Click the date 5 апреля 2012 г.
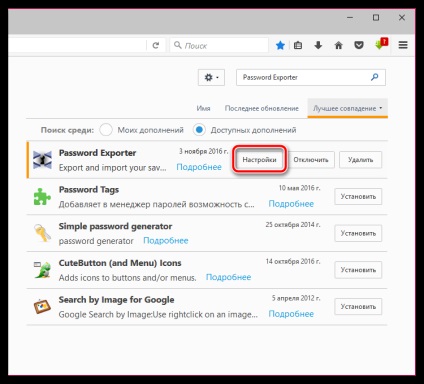This screenshot has width=424, height=384. tap(296, 298)
